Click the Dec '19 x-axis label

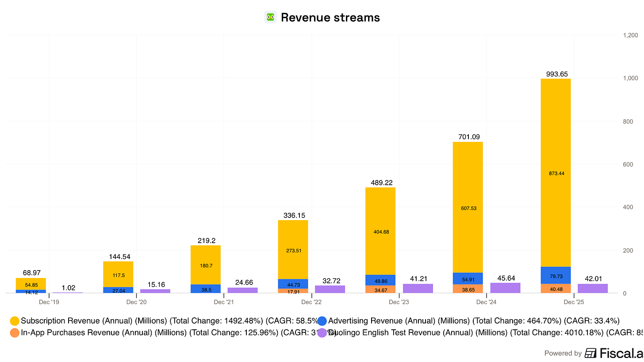pos(49,302)
